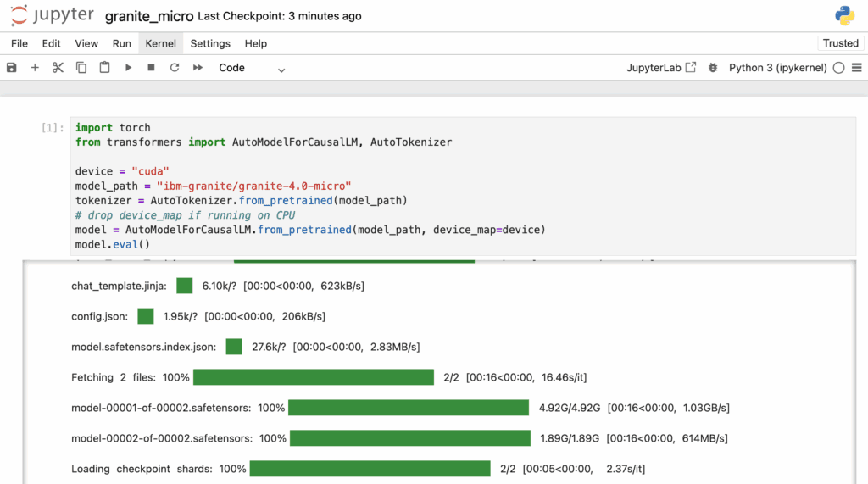Image resolution: width=868 pixels, height=484 pixels.
Task: Open the notebook in JupyterLab
Action: pyautogui.click(x=661, y=68)
